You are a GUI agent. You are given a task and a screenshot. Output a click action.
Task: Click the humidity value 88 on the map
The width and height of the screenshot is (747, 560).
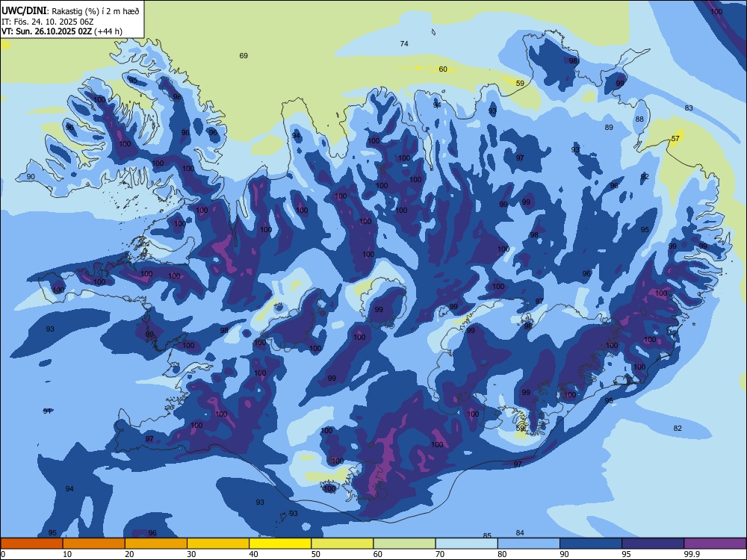tap(639, 119)
